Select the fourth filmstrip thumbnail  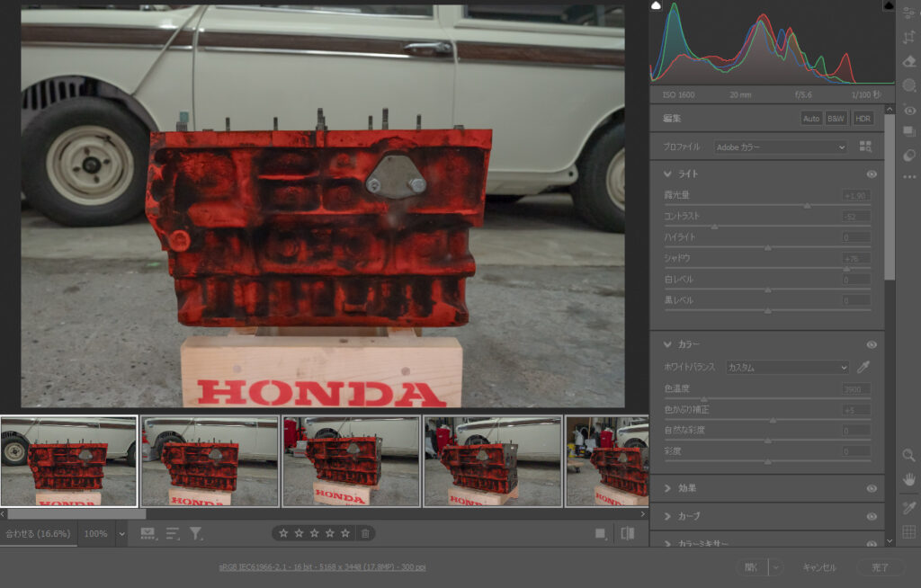pos(493,461)
